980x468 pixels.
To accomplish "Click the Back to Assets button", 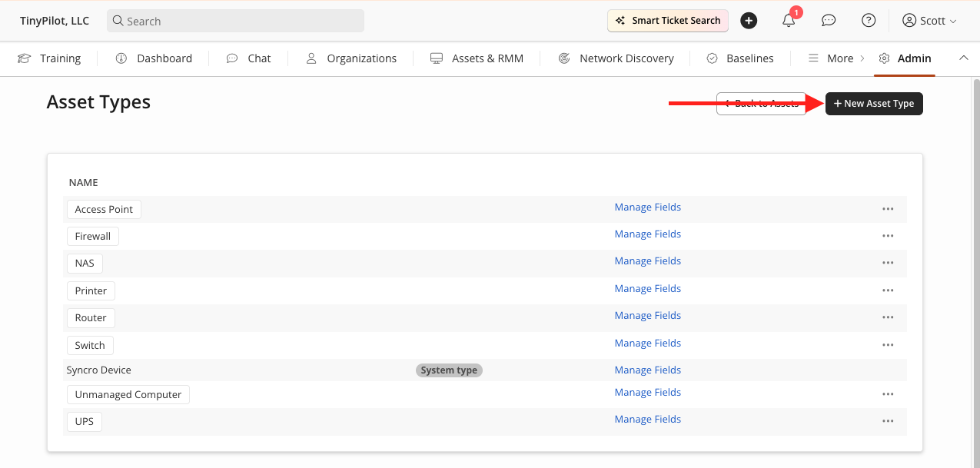I will click(761, 103).
